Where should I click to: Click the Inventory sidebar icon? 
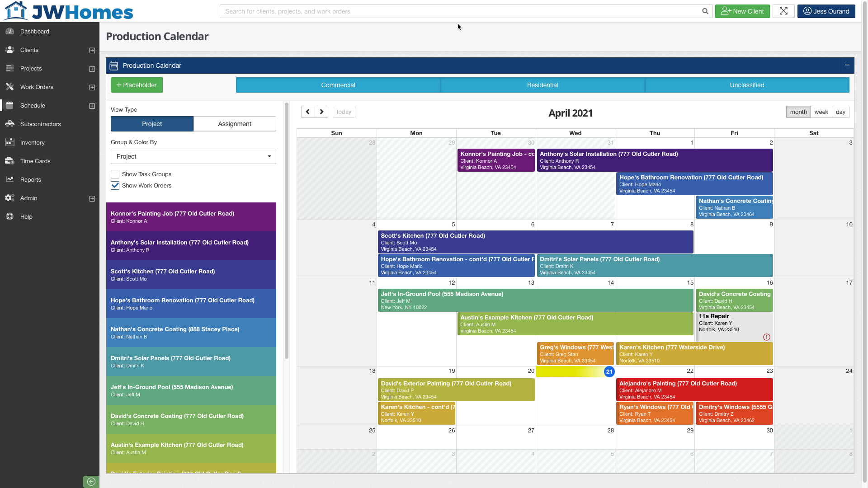coord(9,142)
